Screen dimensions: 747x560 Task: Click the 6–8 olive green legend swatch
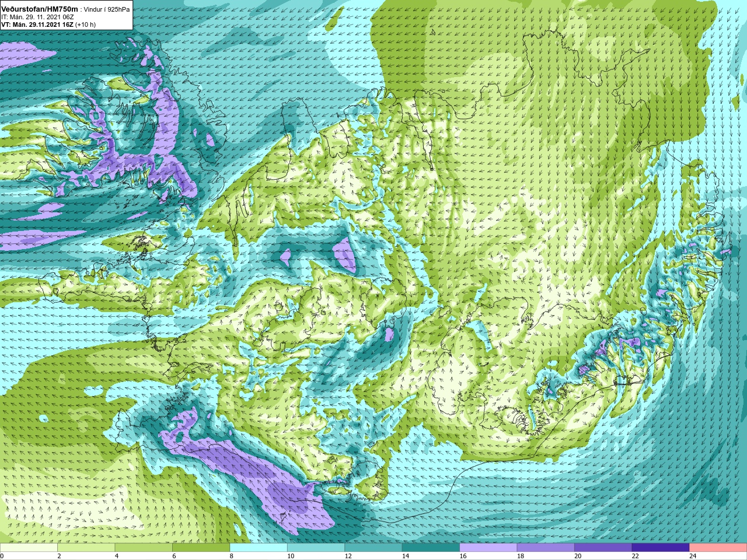201,548
